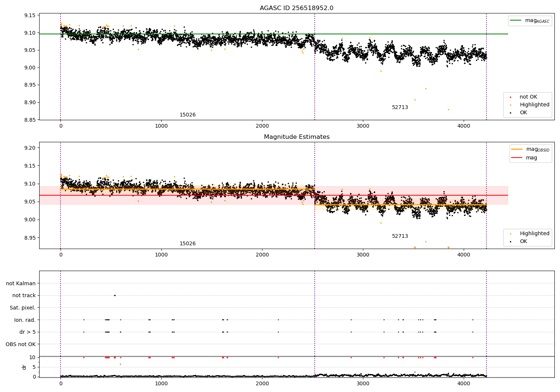The height and width of the screenshot is (392, 560).
Task: Click '52713' annotation in the Magnitude Estimates plot
Action: click(x=400, y=236)
